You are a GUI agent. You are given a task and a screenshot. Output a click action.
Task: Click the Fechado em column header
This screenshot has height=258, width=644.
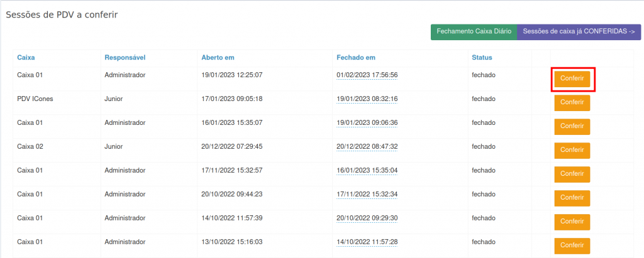(356, 58)
